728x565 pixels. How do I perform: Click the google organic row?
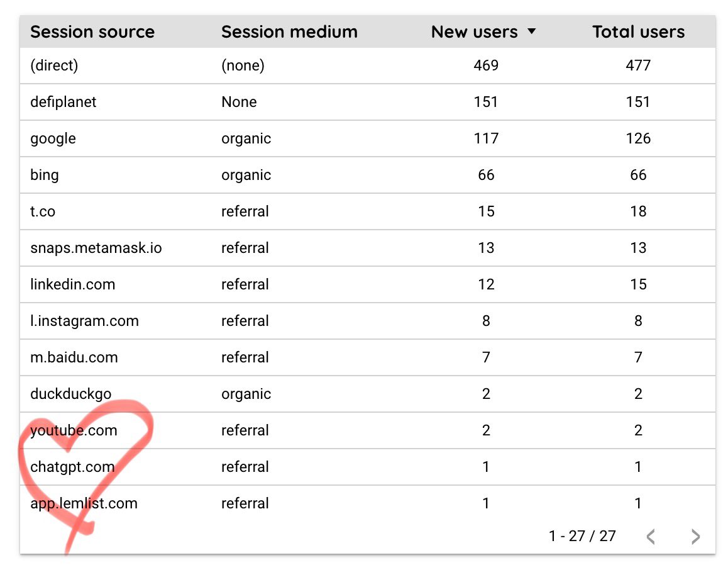(52, 138)
